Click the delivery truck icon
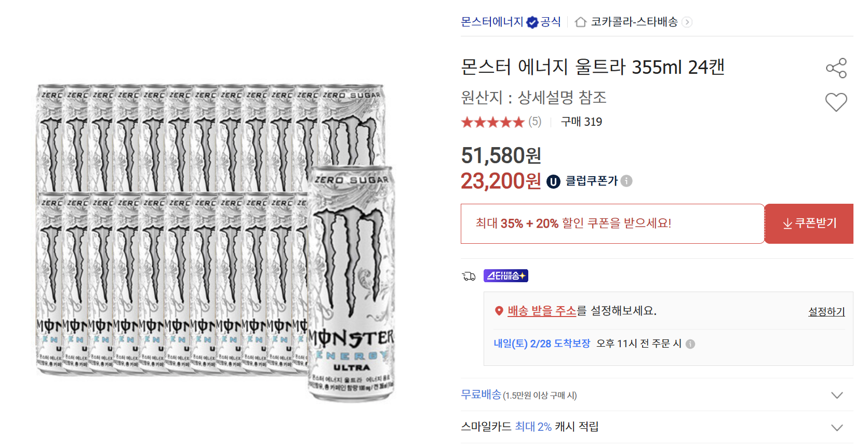This screenshot has width=868, height=448. (469, 276)
